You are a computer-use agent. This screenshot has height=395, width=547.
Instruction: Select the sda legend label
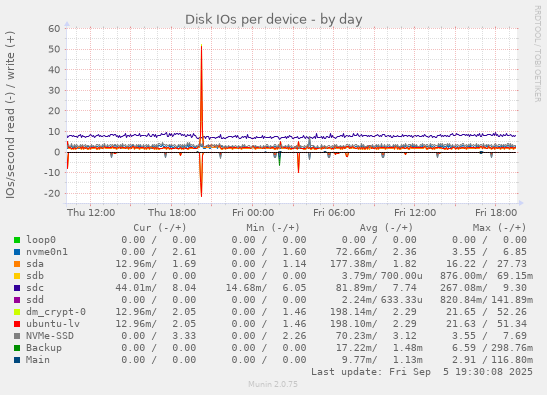[x=35, y=264]
